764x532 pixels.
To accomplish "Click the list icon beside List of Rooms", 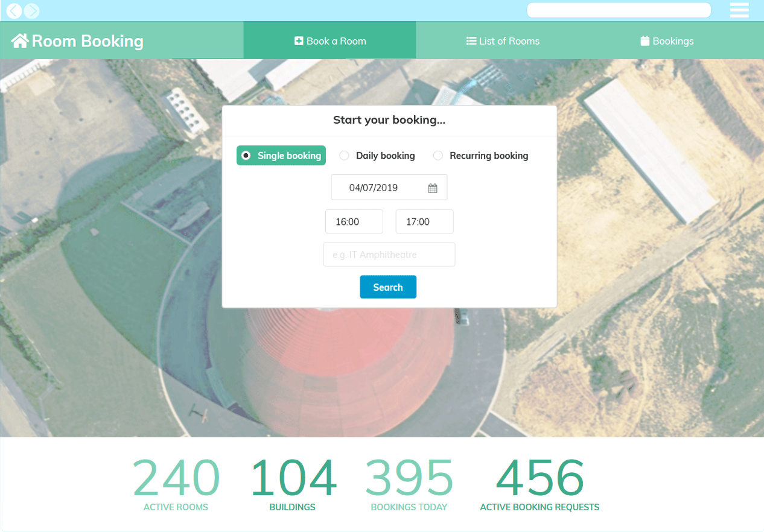I will [471, 41].
